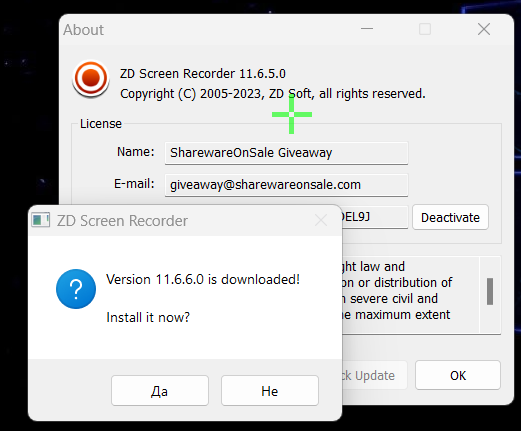Click the blue question mark icon
Viewport: 521px width, 431px height.
pyautogui.click(x=76, y=289)
